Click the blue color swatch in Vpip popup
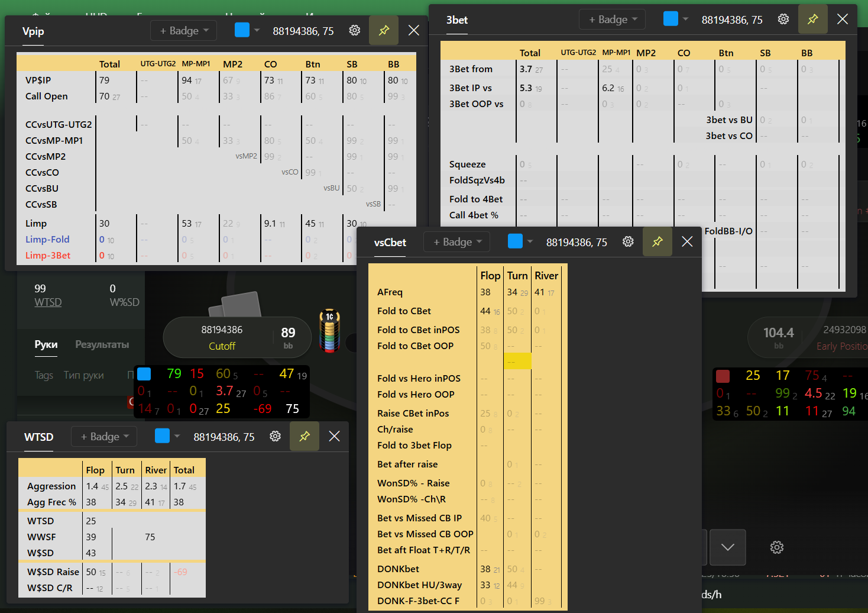This screenshot has width=868, height=613. (242, 30)
